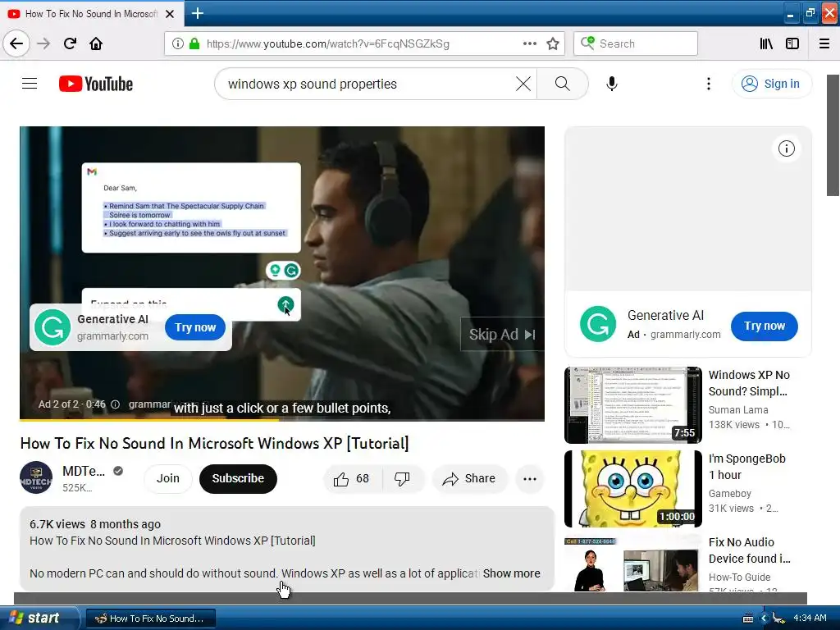Start voice search with microphone icon

tap(612, 84)
